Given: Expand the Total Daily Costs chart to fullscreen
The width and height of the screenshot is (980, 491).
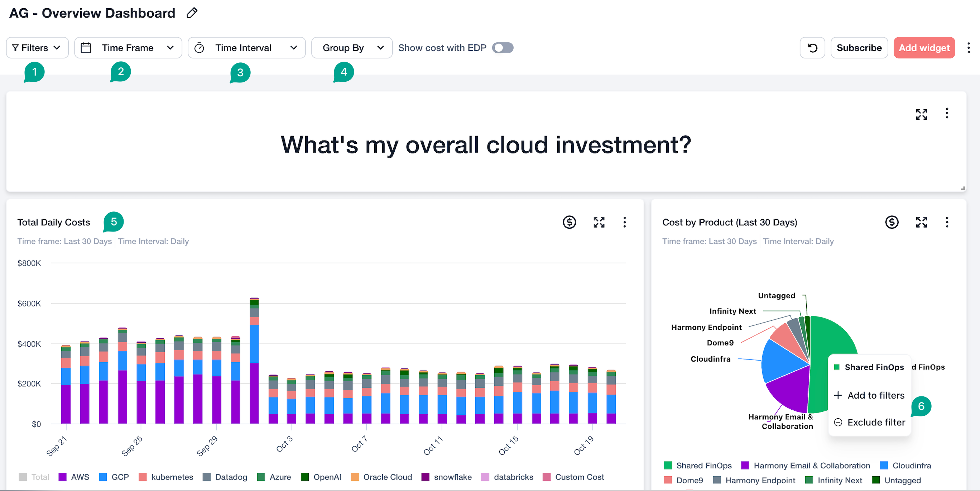Looking at the screenshot, I should click(599, 222).
